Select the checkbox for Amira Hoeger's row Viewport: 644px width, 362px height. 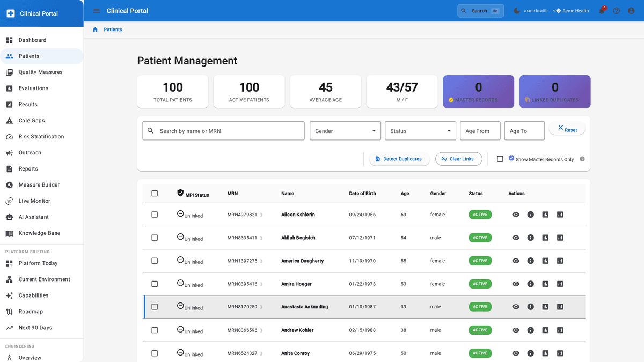(x=155, y=284)
